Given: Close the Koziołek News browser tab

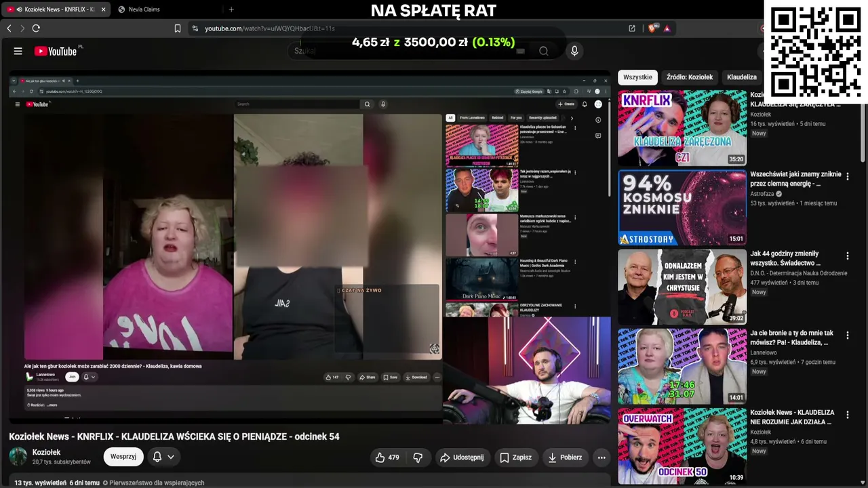Looking at the screenshot, I should click(x=103, y=9).
